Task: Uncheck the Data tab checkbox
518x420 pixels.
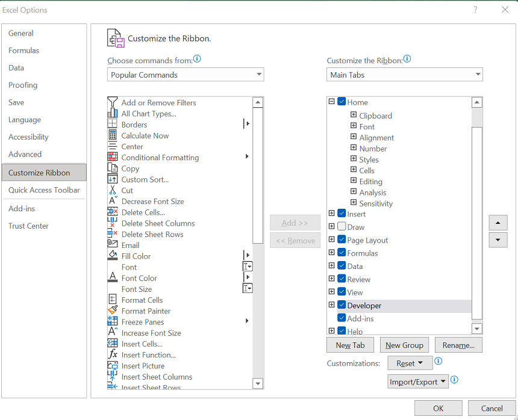Action: (342, 265)
